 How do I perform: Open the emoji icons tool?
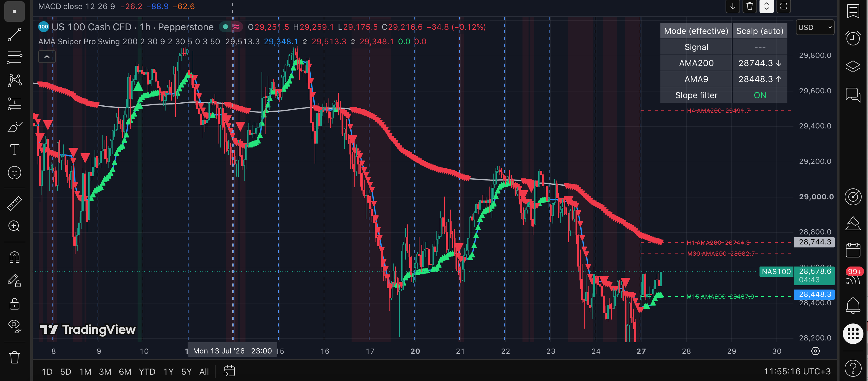(15, 173)
